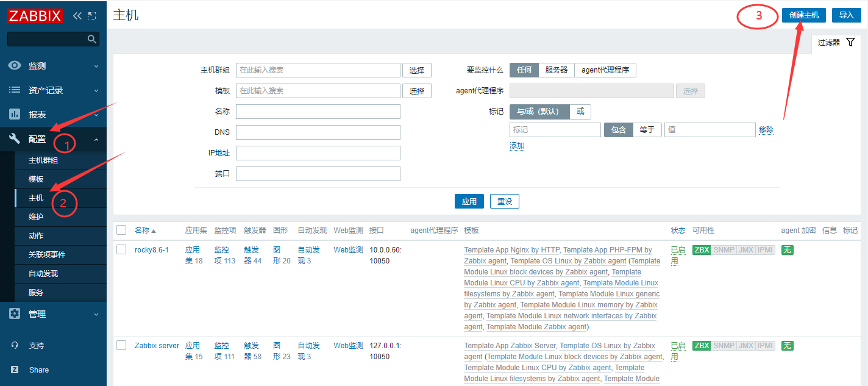The image size is (868, 386).
Task: Select 任何 in the monitored-by options
Action: (x=524, y=70)
